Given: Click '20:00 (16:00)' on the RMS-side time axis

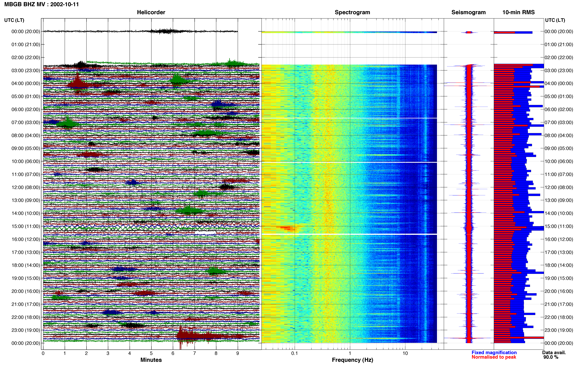Looking at the screenshot, I should click(x=559, y=291).
